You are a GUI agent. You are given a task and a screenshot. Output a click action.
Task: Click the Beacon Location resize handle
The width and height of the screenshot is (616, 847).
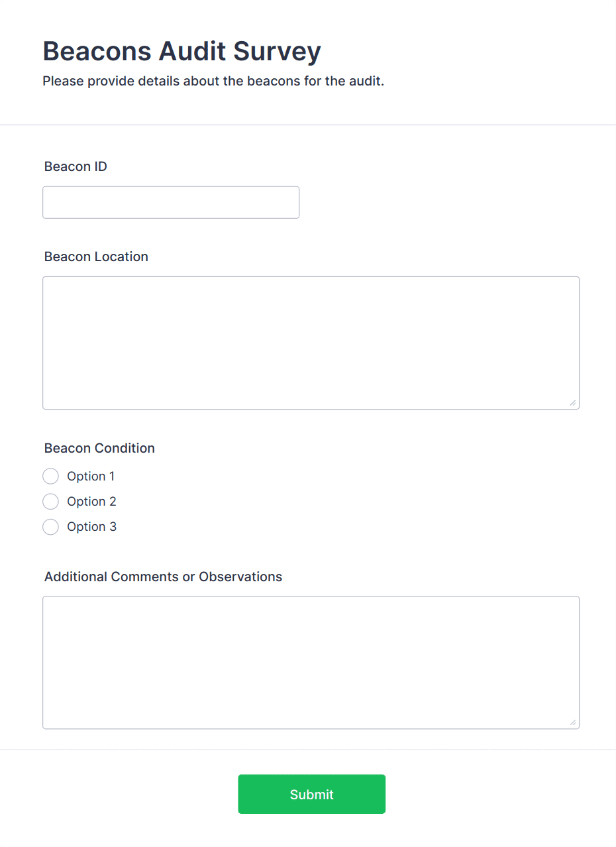click(x=572, y=402)
